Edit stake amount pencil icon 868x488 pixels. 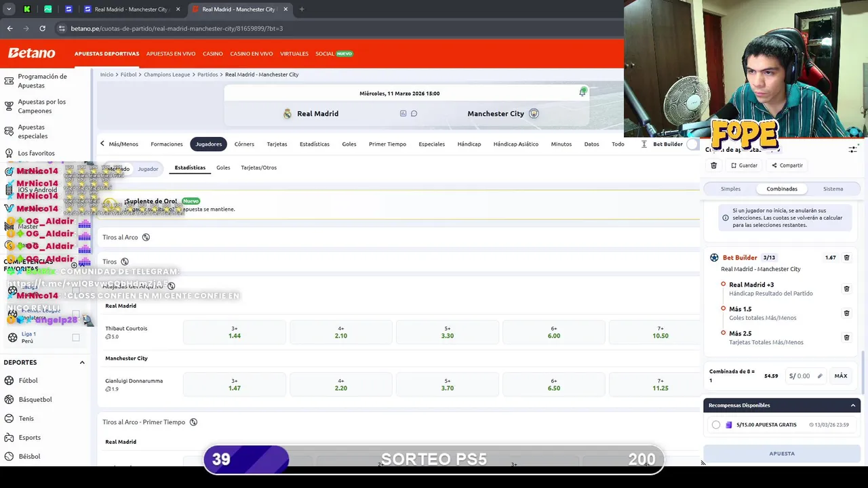click(x=819, y=376)
